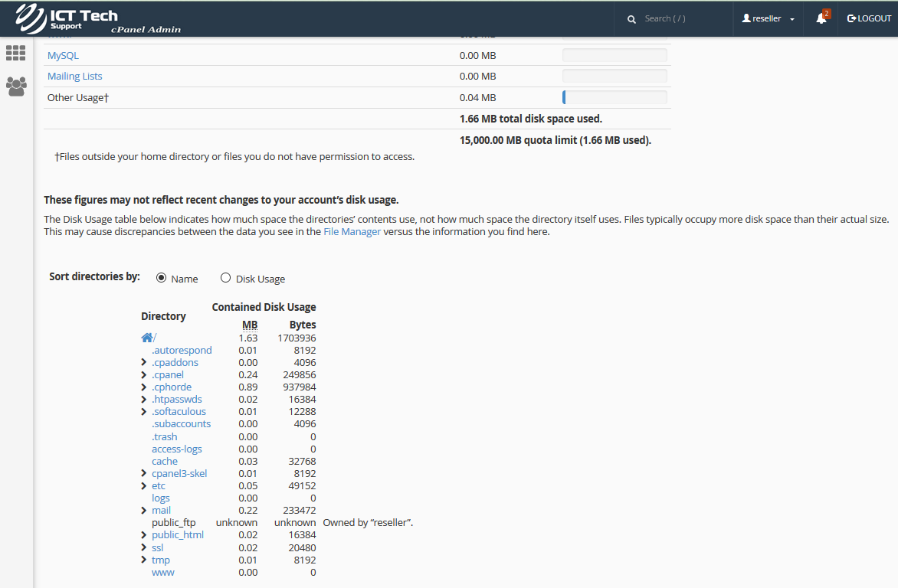898x588 pixels.
Task: Expand the .cpanel directory
Action: (144, 375)
